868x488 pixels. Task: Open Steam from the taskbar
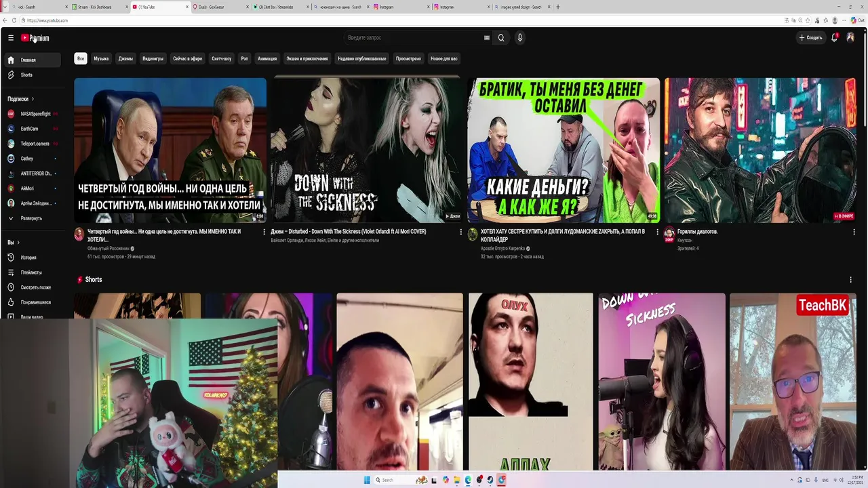pos(490,480)
